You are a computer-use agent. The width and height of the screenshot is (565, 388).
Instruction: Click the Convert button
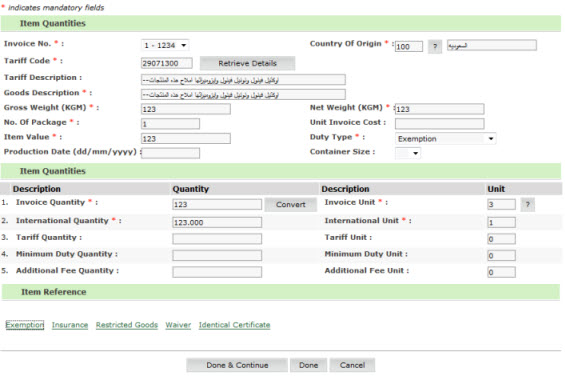click(291, 205)
